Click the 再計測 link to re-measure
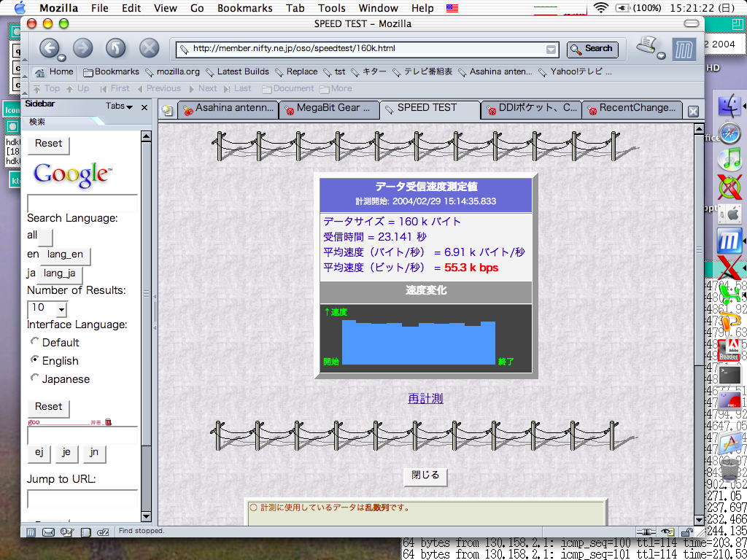This screenshot has height=560, width=747. 426,399
